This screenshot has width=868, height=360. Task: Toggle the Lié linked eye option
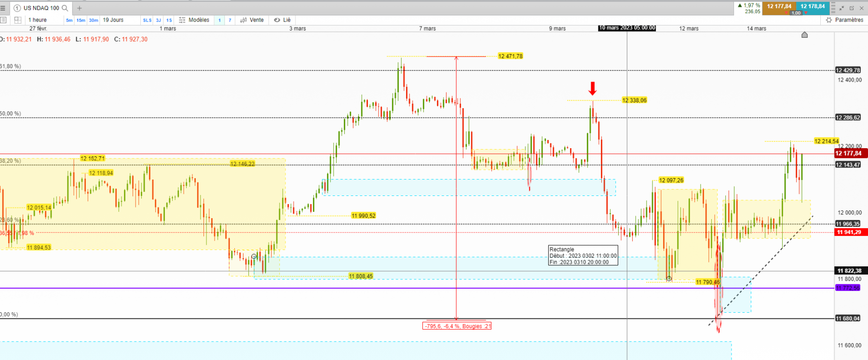[283, 20]
